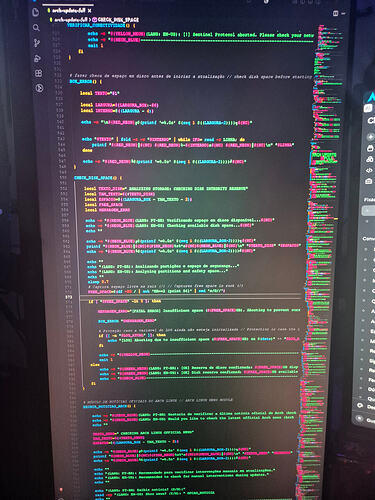375x500 pixels.
Task: Close the arch-update-full tab
Action: tap(90, 11)
